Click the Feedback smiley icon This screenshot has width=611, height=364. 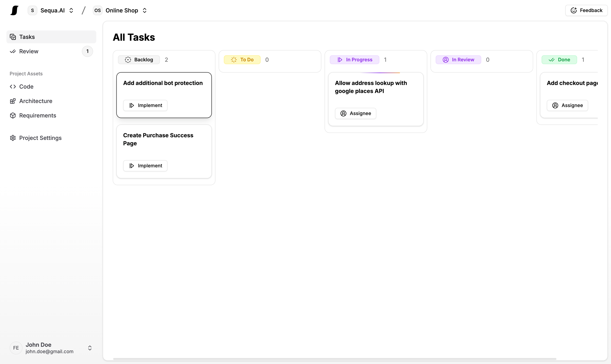574,10
